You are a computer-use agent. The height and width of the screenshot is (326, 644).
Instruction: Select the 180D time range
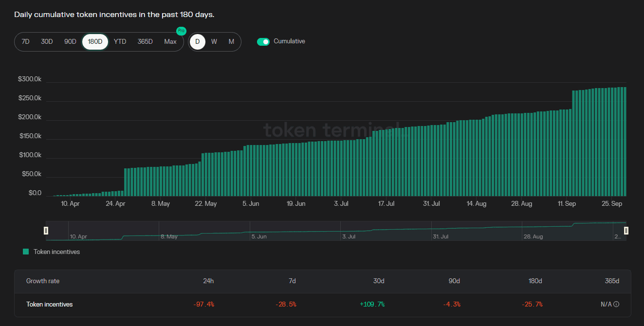[x=95, y=42]
